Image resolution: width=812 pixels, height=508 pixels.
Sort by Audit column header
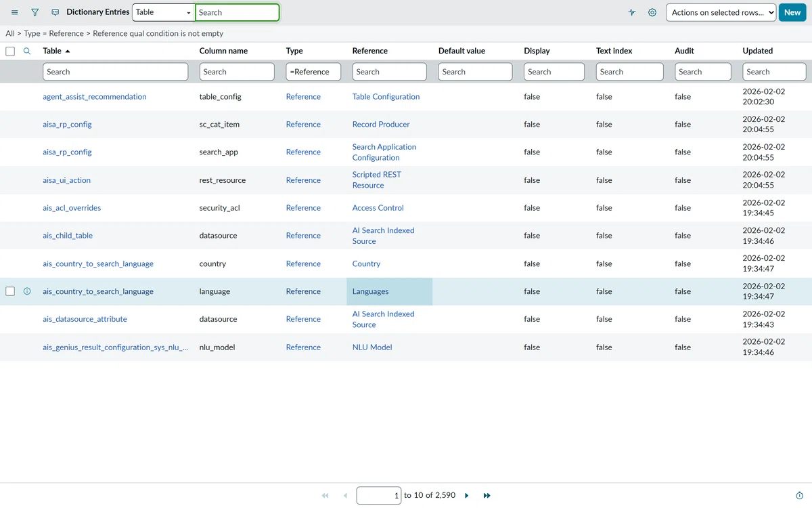(x=684, y=51)
